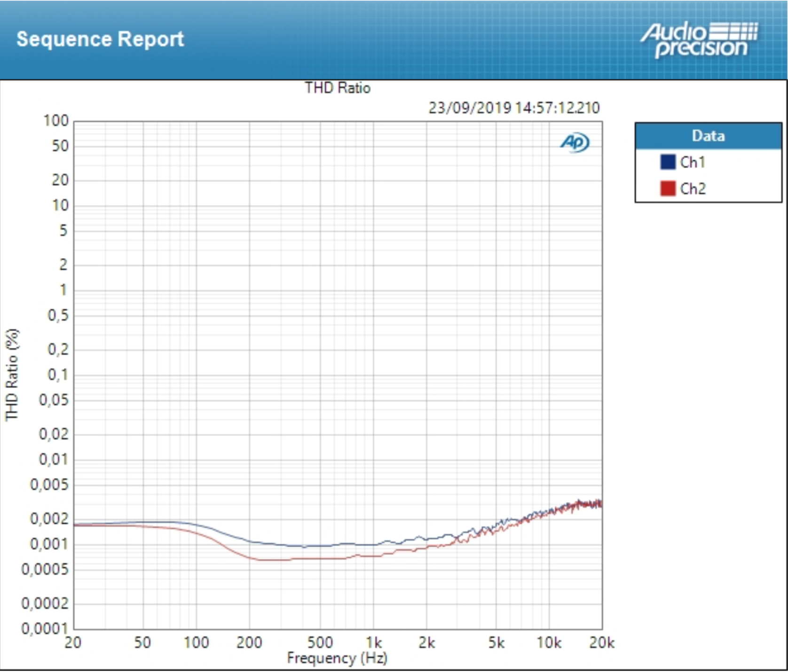Image resolution: width=788 pixels, height=672 pixels.
Task: Click the Sequence Report title
Action: [x=100, y=39]
